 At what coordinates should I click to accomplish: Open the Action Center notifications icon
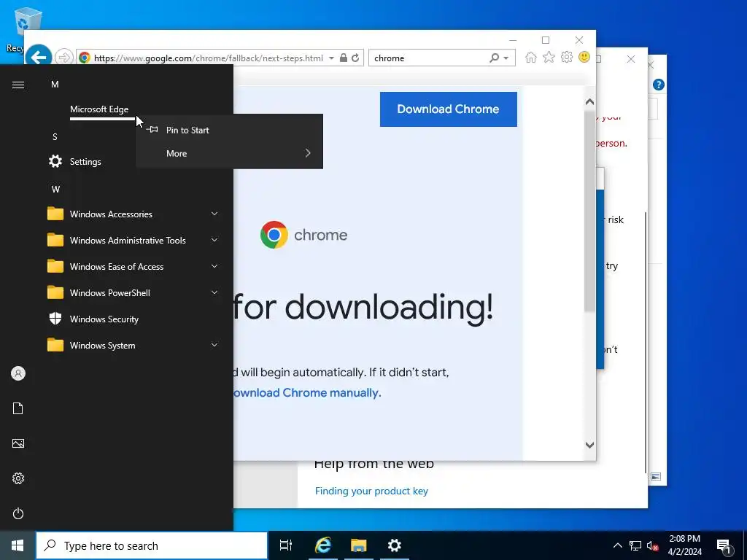point(724,546)
